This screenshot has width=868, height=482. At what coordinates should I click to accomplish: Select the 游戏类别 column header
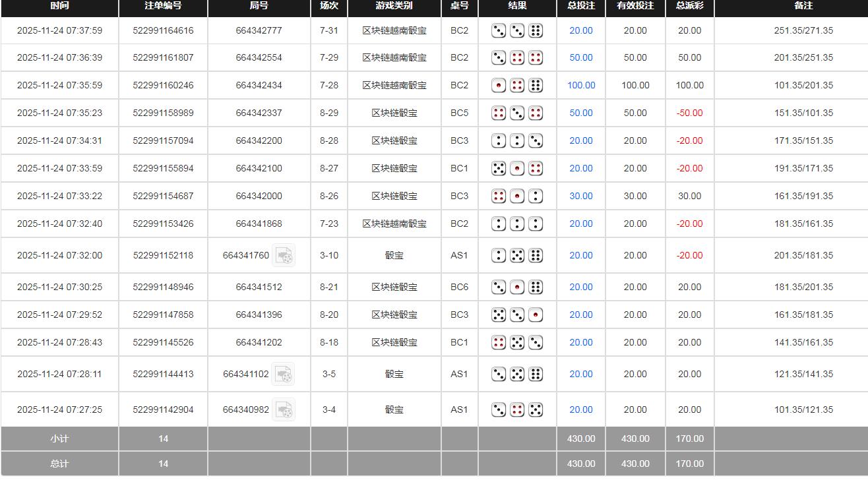[x=394, y=5]
